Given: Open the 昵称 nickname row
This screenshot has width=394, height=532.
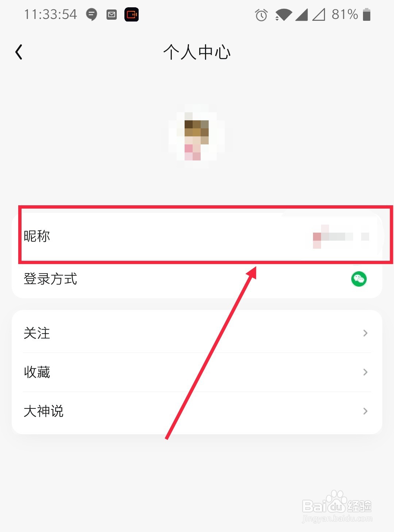Looking at the screenshot, I should coord(197,236).
